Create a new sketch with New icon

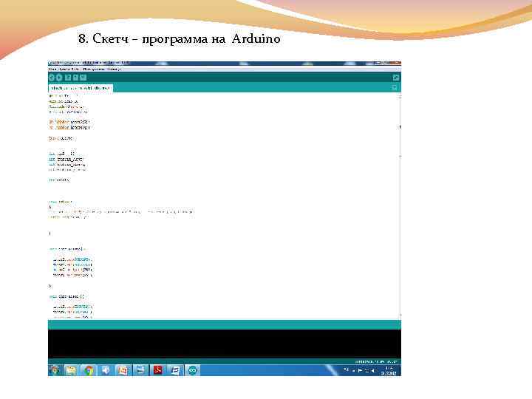click(x=68, y=78)
